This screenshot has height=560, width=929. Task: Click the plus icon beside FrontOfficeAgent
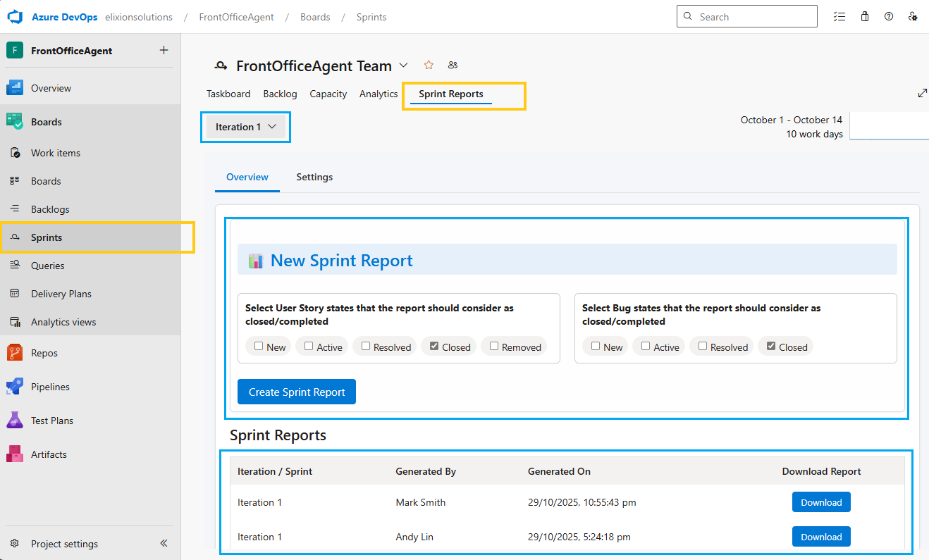(x=164, y=51)
